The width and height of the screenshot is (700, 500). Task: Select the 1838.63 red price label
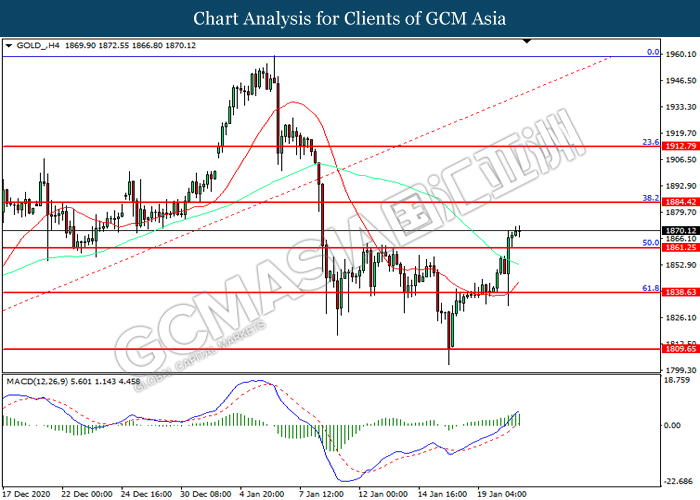680,292
